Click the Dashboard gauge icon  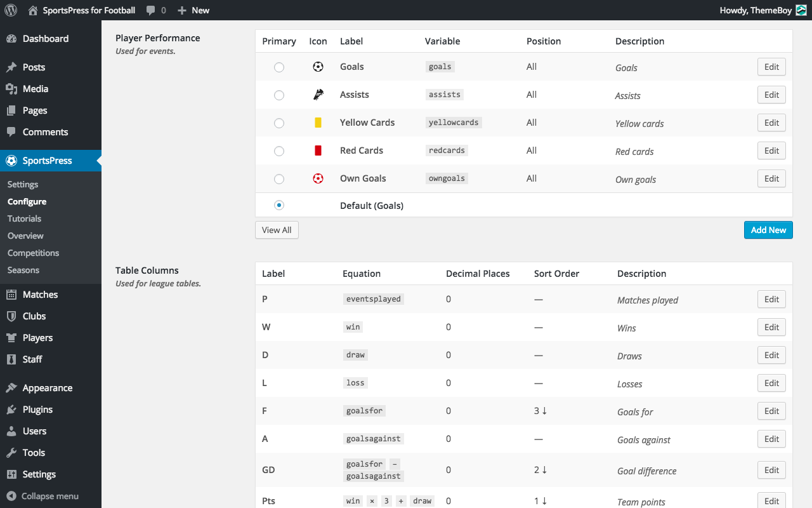[11, 39]
